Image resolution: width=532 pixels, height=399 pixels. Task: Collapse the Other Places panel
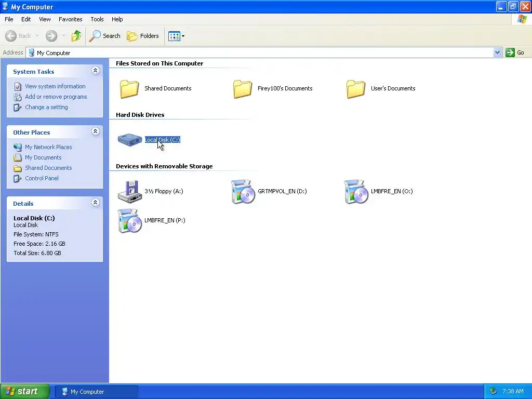point(96,131)
